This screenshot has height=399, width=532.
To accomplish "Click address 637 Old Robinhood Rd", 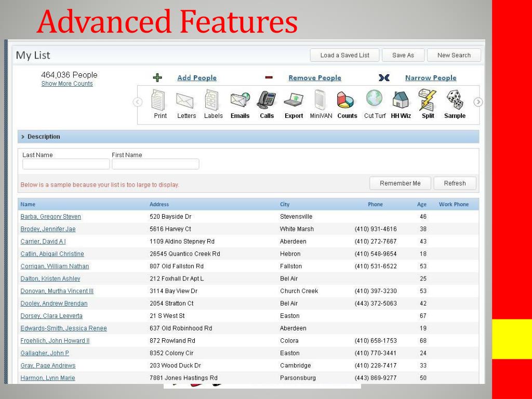I will coord(181,328).
